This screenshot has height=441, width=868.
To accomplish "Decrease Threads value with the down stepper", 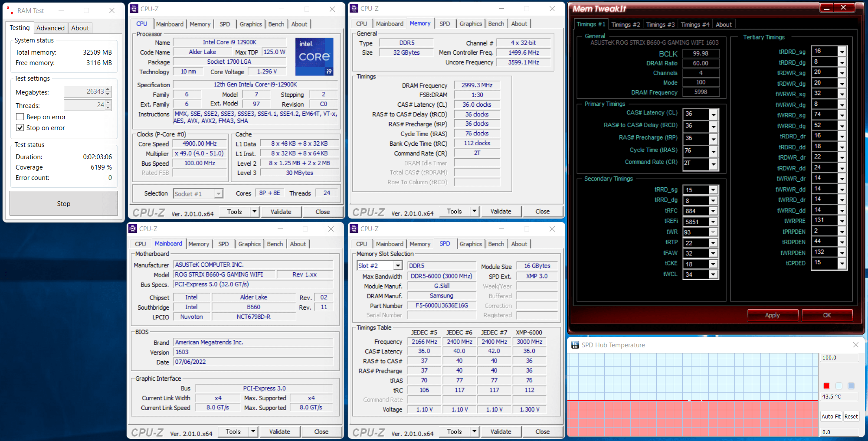I will coord(108,108).
